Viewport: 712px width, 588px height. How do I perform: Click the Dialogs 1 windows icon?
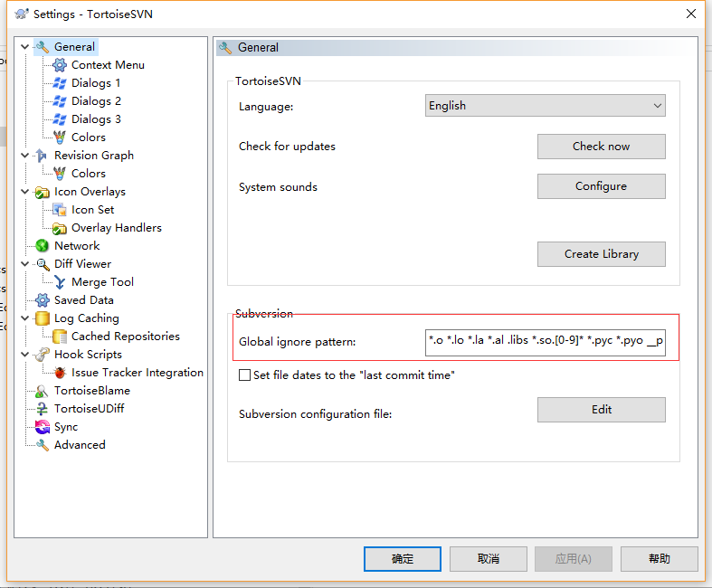pyautogui.click(x=60, y=83)
